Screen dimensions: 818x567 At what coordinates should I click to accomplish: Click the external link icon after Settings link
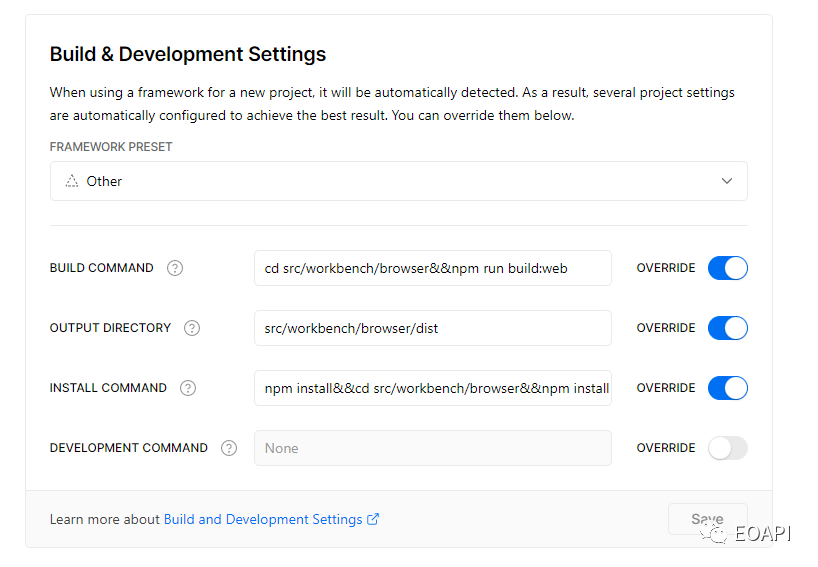(x=373, y=519)
